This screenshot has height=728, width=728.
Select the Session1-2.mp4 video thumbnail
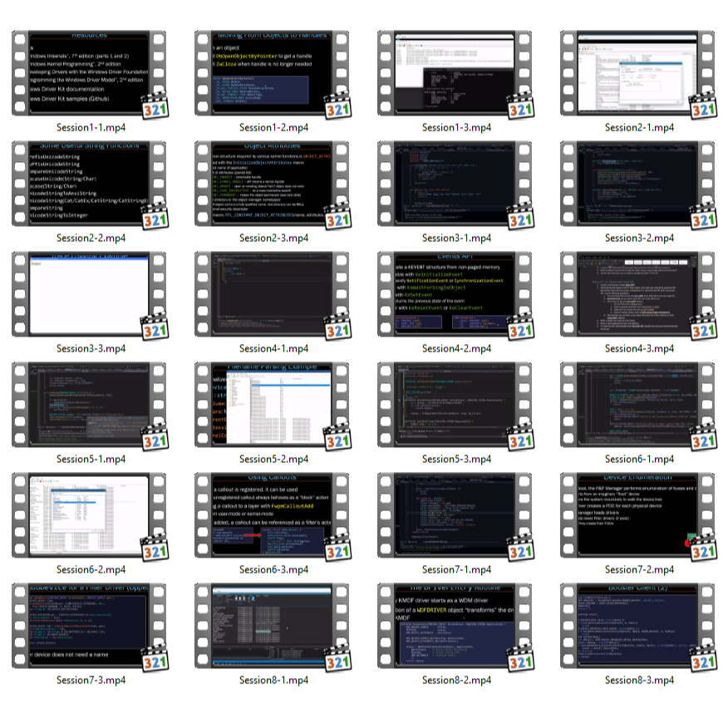click(272, 73)
